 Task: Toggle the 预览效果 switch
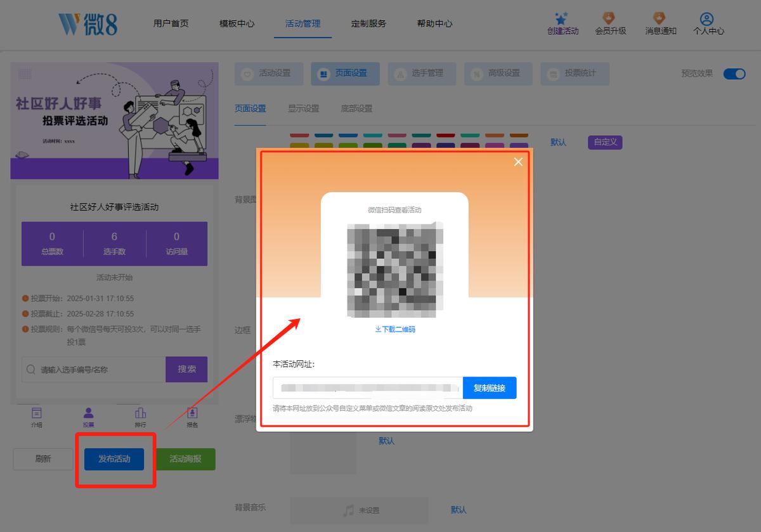click(x=734, y=74)
